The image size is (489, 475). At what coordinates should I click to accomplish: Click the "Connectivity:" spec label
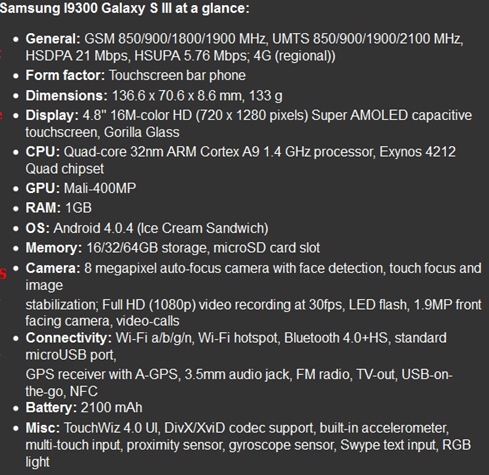coord(69,338)
